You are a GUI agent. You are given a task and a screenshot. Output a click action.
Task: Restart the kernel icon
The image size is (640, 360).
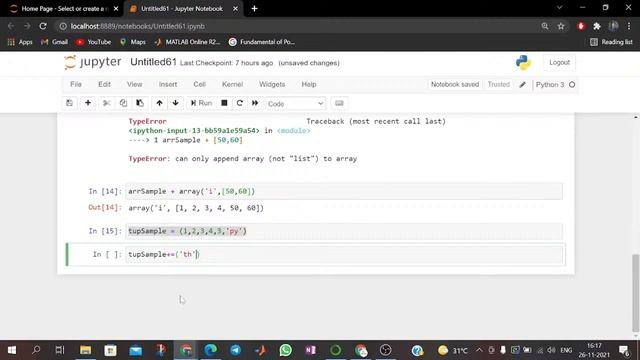(x=240, y=103)
